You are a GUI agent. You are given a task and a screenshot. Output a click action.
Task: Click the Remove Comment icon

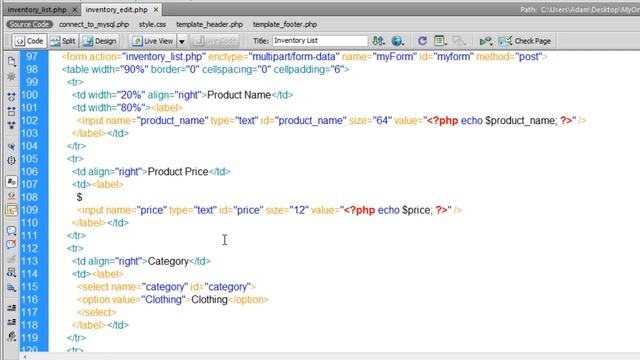(x=11, y=244)
